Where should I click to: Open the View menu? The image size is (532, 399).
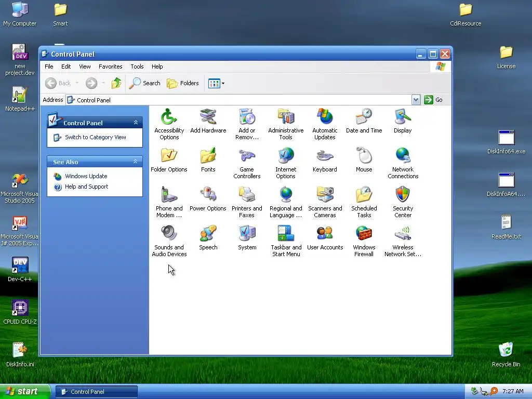tap(85, 66)
